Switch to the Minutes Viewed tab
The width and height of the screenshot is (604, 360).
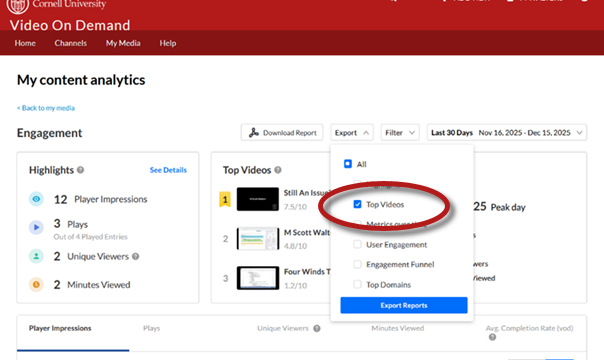point(398,328)
